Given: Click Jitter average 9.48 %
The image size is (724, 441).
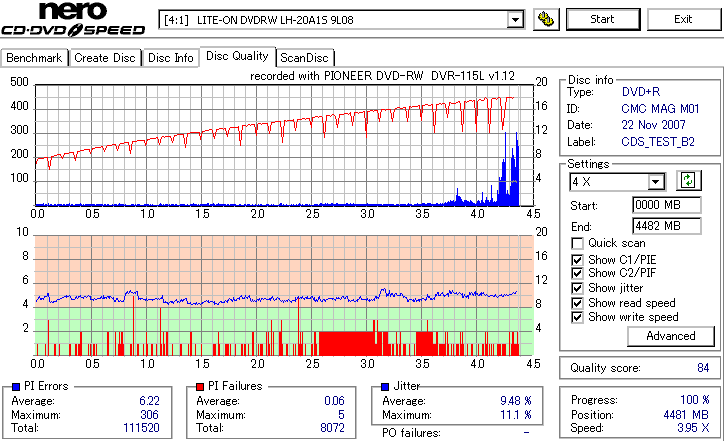Looking at the screenshot, I should point(516,401).
